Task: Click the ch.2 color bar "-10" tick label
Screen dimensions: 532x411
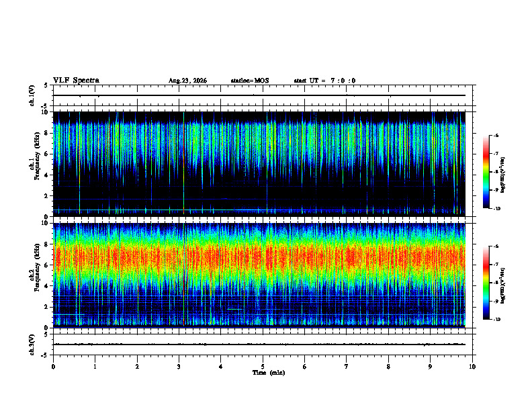Action: point(496,320)
